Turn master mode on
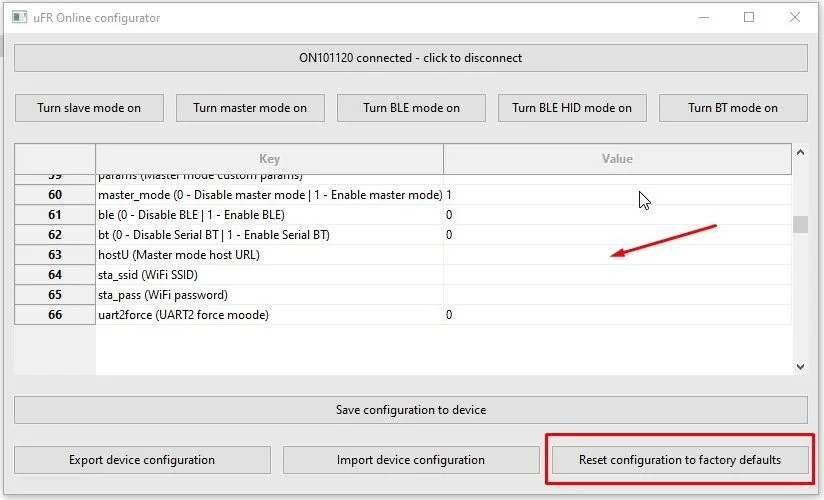The height and width of the screenshot is (500, 824). coord(250,108)
